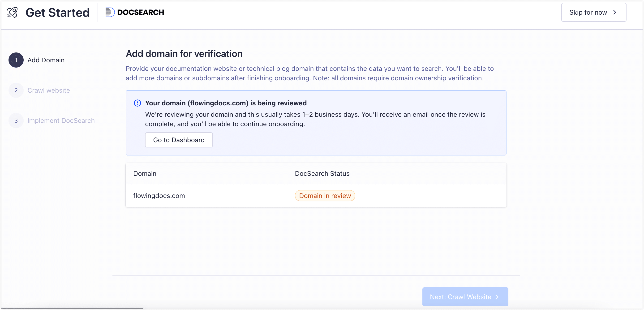
Task: Open the Crawl website step label
Action: (x=49, y=90)
